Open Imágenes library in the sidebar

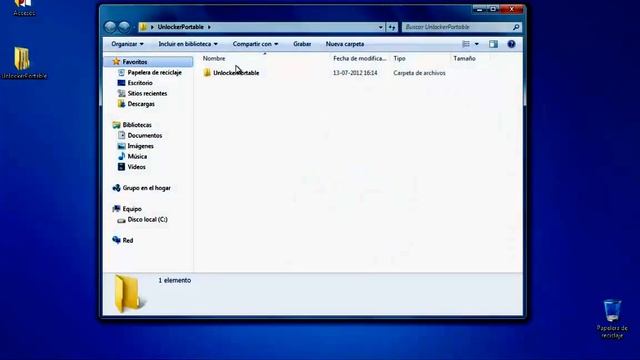140,146
